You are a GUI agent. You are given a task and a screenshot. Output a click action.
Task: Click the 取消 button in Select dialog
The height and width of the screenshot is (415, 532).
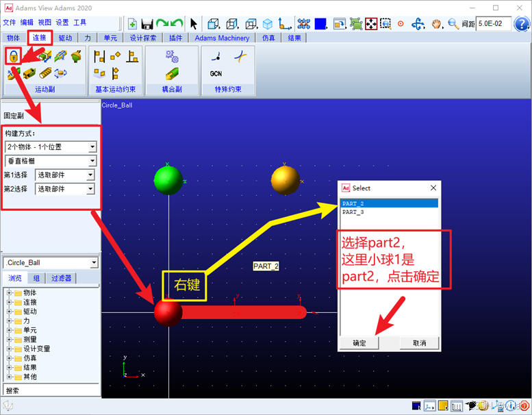pyautogui.click(x=419, y=343)
